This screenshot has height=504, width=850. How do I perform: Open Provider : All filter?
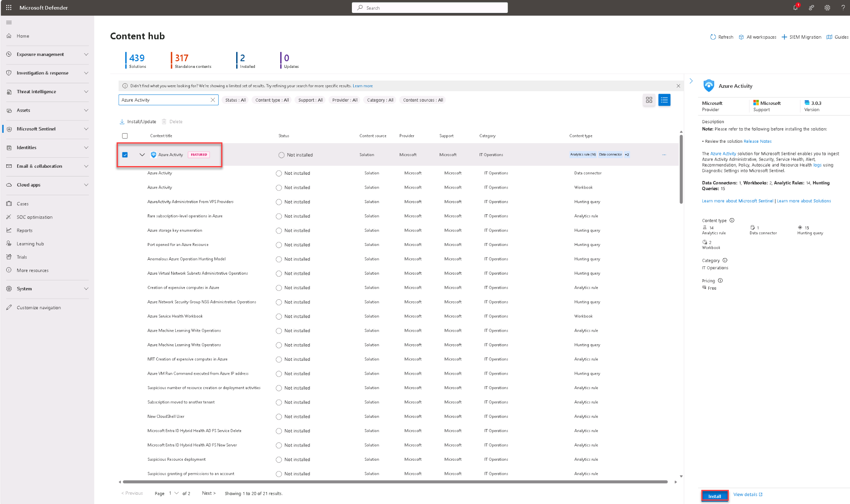[345, 100]
